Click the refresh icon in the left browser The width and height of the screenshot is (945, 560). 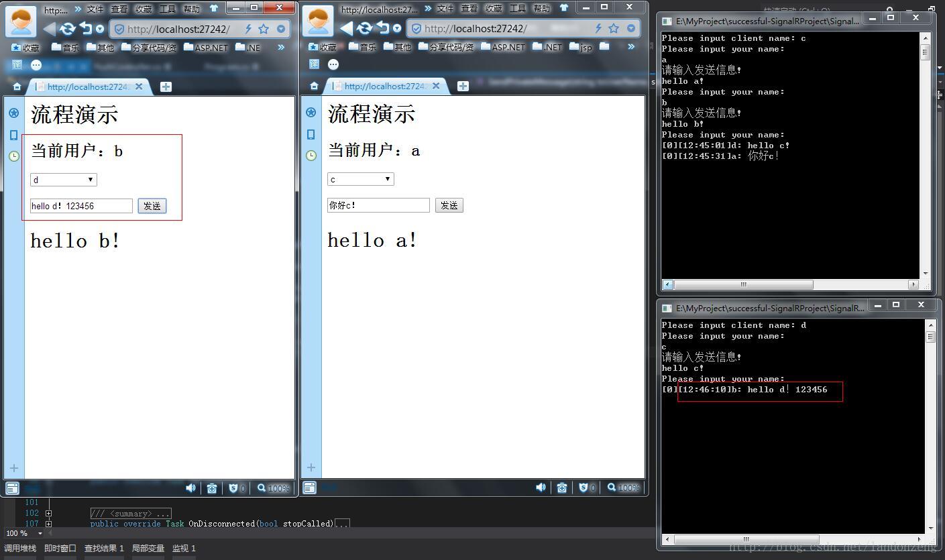tap(67, 29)
